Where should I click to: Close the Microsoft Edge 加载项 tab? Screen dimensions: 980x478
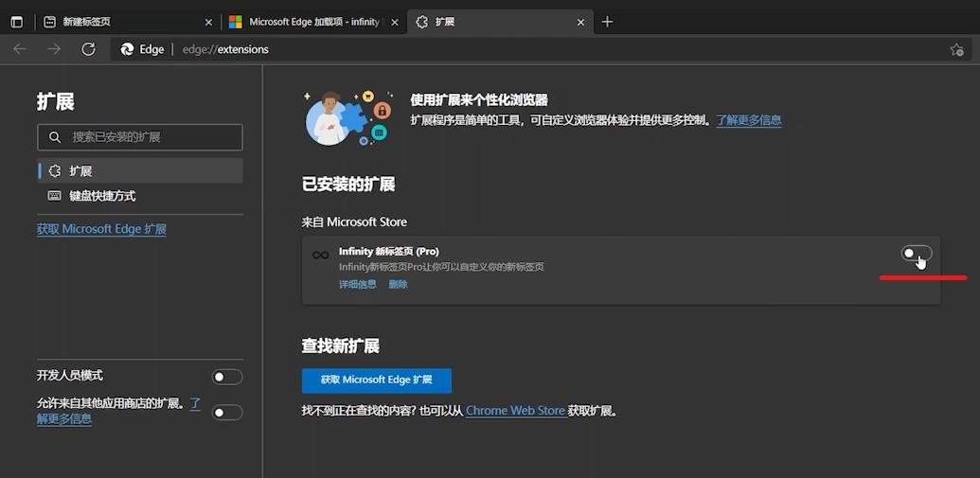395,22
